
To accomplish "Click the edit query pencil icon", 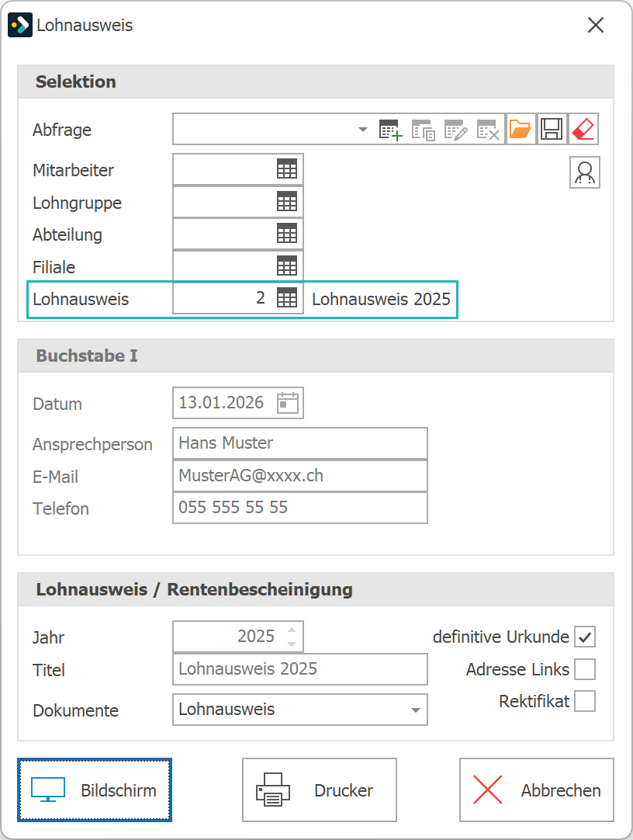I will 455,130.
